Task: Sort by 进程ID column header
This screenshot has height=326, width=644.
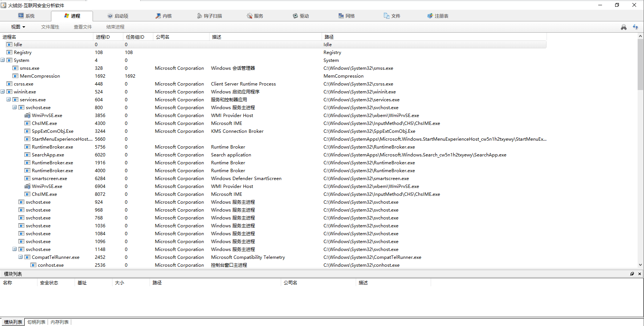Action: click(x=108, y=37)
